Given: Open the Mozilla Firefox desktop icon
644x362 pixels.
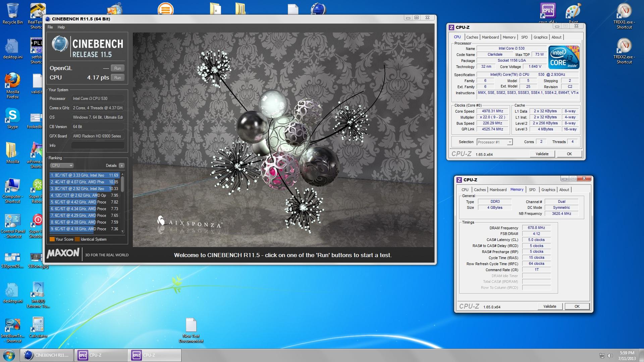Looking at the screenshot, I should coord(13,85).
